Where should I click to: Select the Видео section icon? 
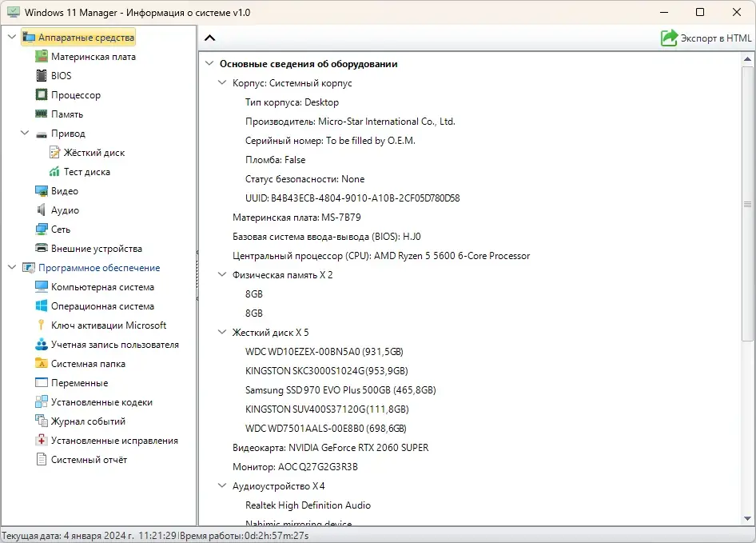[40, 190]
